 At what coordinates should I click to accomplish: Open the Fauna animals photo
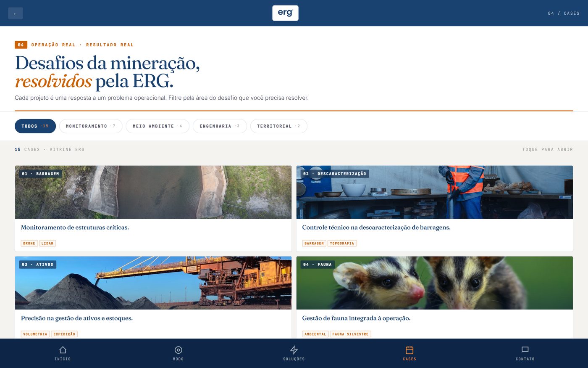coord(435,283)
